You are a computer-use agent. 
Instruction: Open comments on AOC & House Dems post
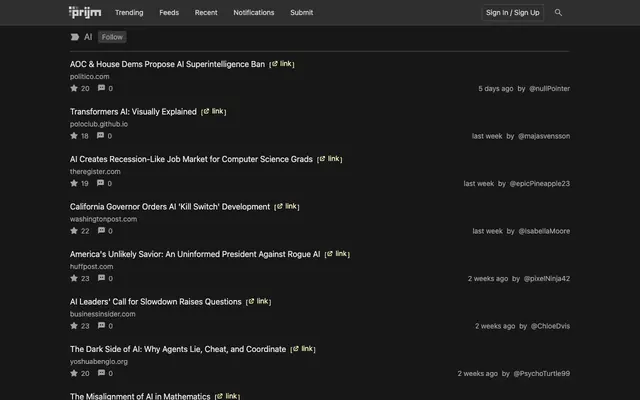[101, 88]
